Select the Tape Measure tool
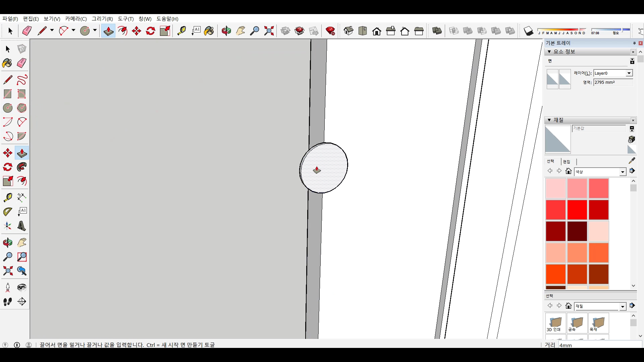The width and height of the screenshot is (644, 362). click(7, 197)
